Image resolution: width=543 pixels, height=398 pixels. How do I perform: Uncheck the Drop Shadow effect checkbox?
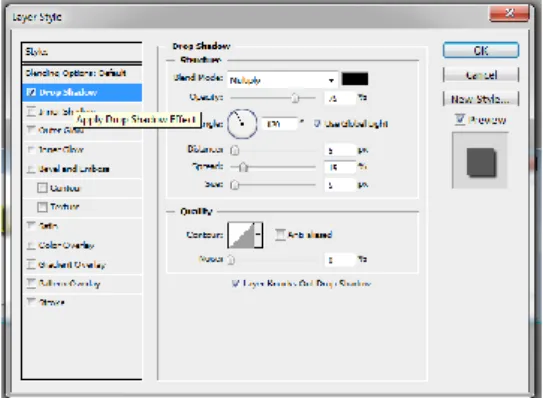pyautogui.click(x=31, y=92)
